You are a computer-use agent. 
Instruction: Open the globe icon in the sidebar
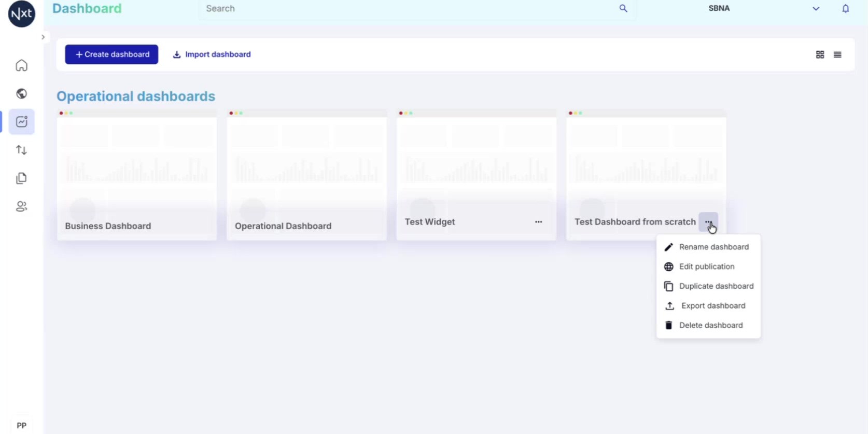pyautogui.click(x=21, y=93)
